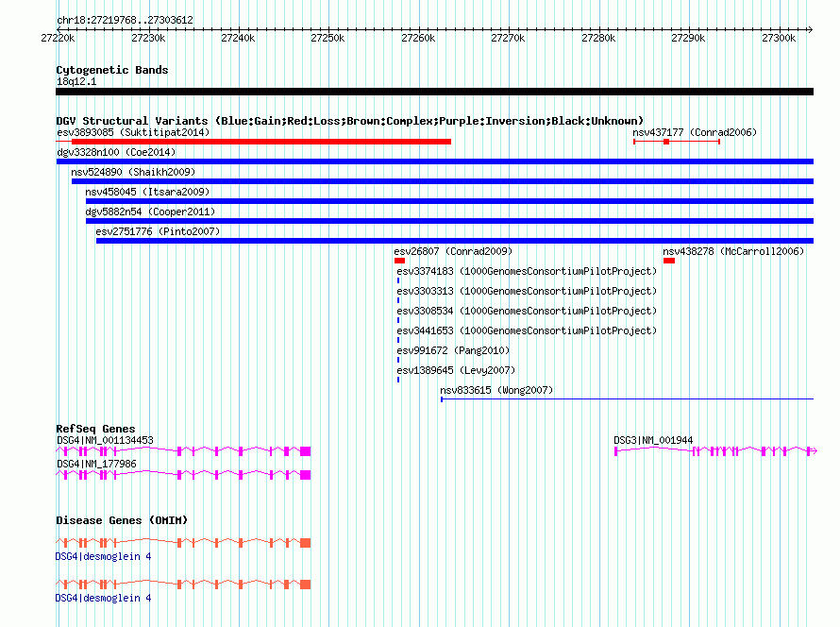Open the esv2751776 (Pinto2007) variant label
This screenshot has width=840, height=627.
158,231
